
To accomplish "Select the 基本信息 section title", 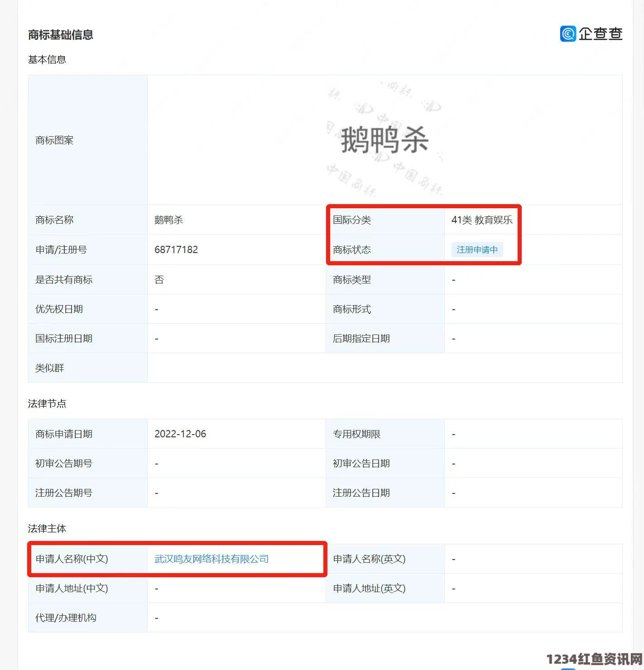I will click(x=47, y=60).
